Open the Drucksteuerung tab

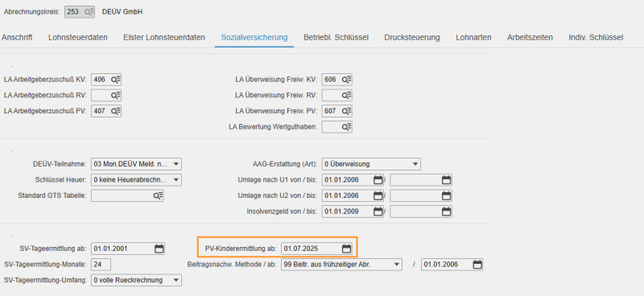[412, 38]
